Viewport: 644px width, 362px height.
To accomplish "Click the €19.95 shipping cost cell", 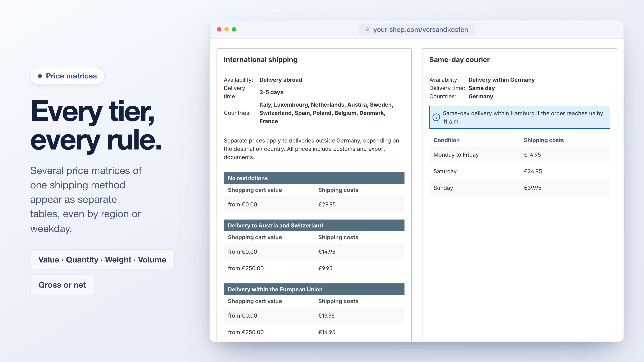I will 326,316.
